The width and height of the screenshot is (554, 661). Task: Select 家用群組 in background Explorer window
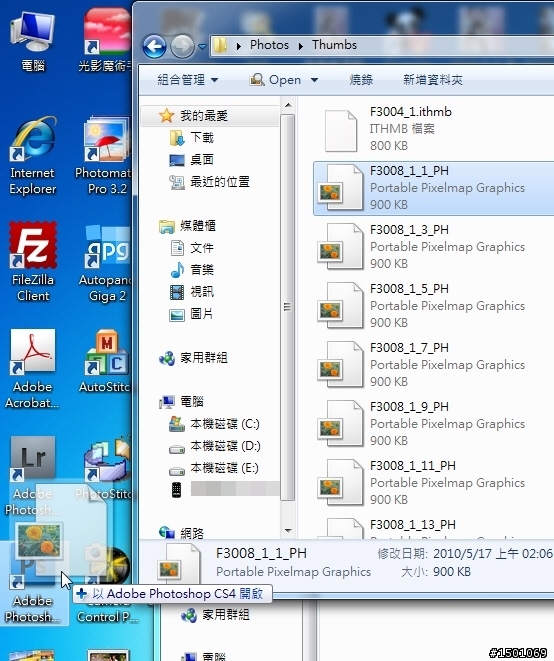click(215, 615)
